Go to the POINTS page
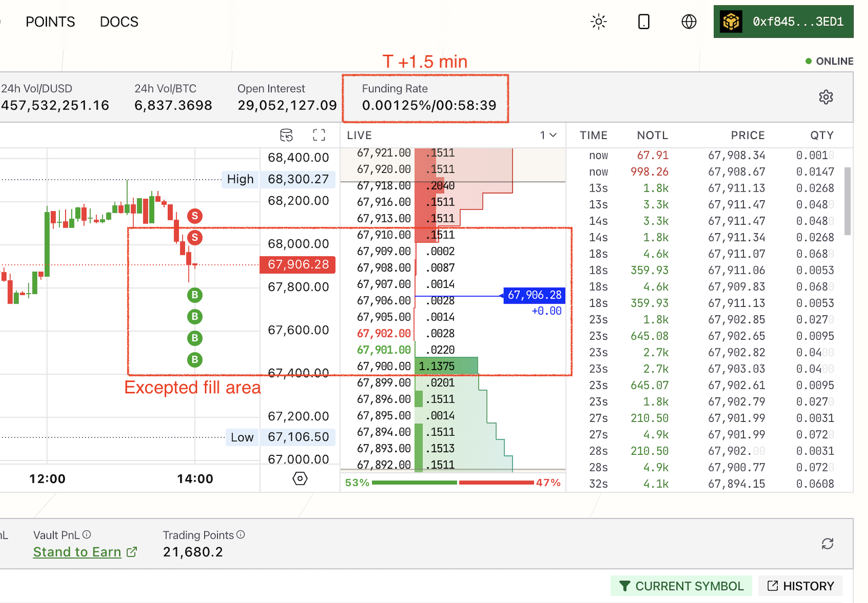This screenshot has width=868, height=603. point(50,22)
